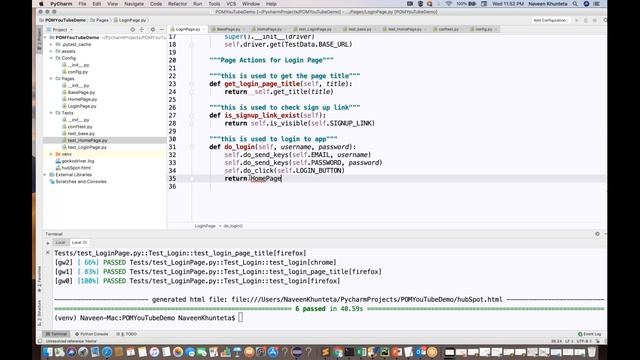Close the LoginPage.py editor tab
The height and width of the screenshot is (360, 640).
coord(204,29)
